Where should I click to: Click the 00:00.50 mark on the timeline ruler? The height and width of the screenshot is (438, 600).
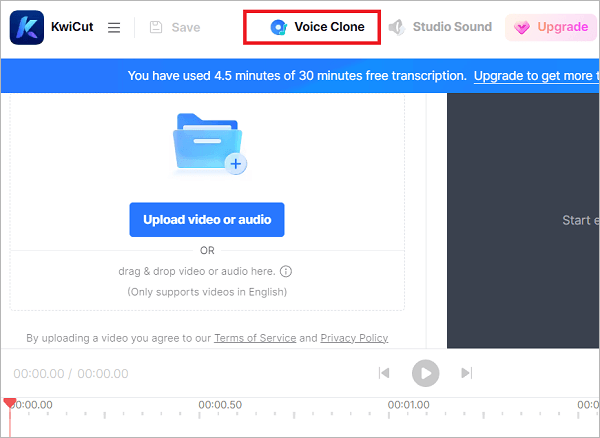[220, 405]
